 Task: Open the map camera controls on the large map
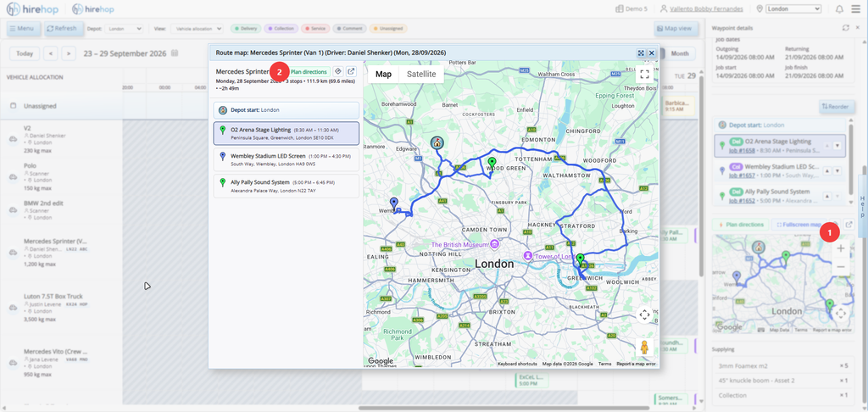[x=644, y=315]
